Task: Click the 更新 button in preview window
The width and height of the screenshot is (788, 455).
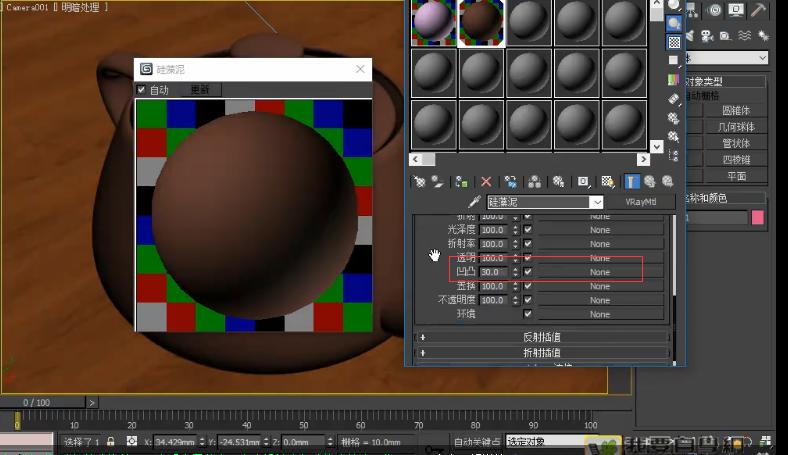Action: click(199, 90)
